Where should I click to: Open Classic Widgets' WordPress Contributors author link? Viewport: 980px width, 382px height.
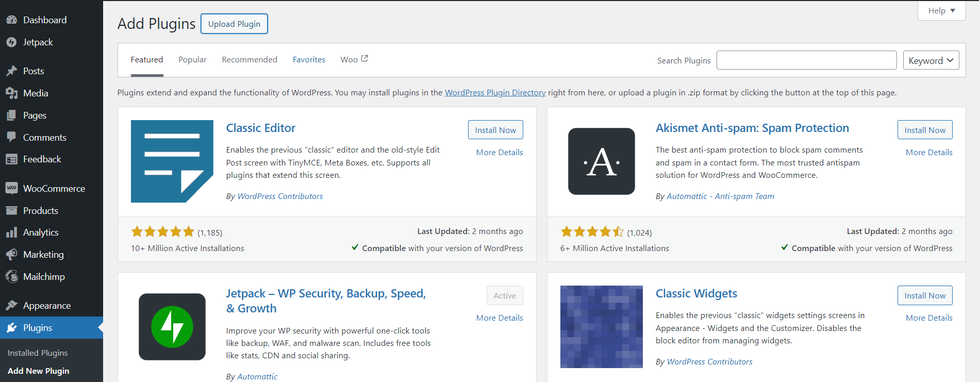(x=709, y=362)
